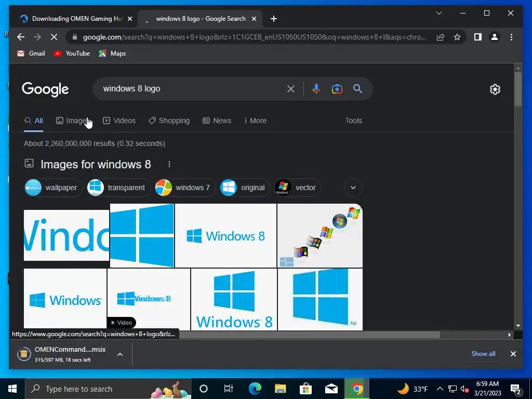
Task: Open Google quick settings gear
Action: coord(495,89)
